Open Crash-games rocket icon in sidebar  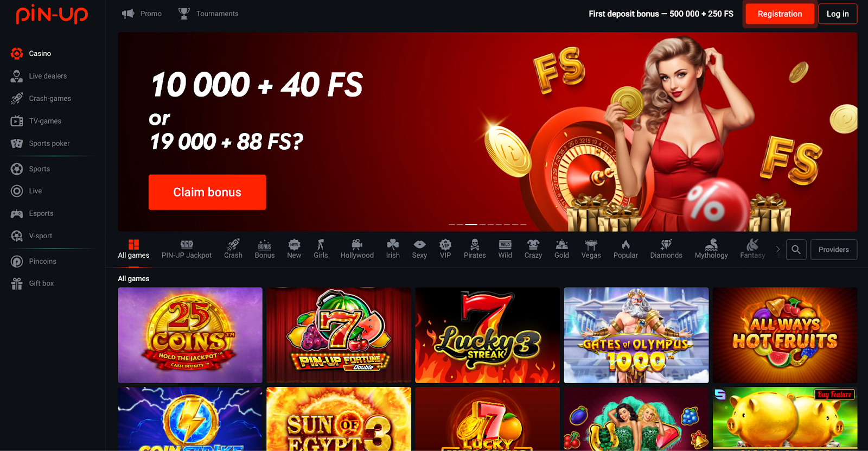click(x=17, y=98)
